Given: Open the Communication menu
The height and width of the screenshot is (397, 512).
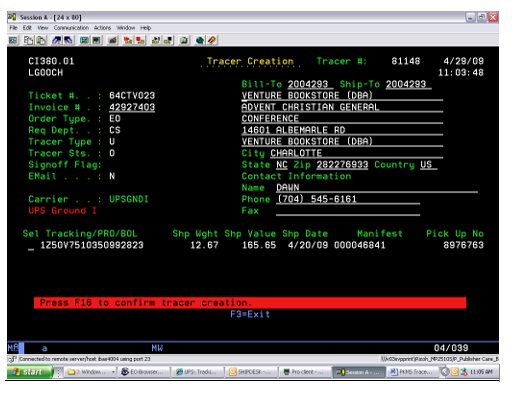Looking at the screenshot, I should [71, 28].
